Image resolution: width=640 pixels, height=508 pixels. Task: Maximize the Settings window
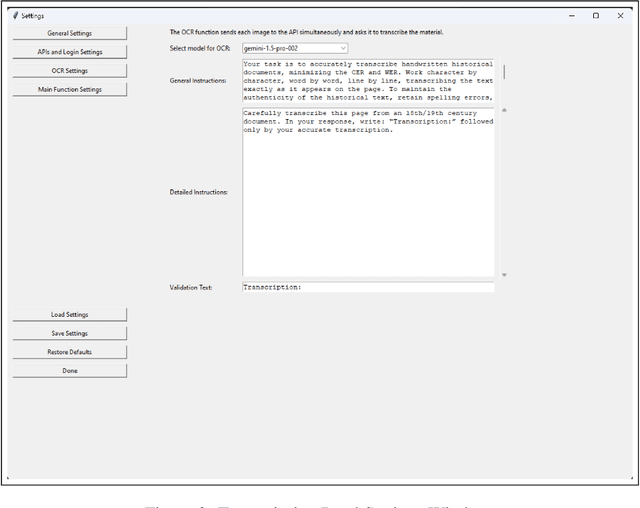[x=596, y=16]
